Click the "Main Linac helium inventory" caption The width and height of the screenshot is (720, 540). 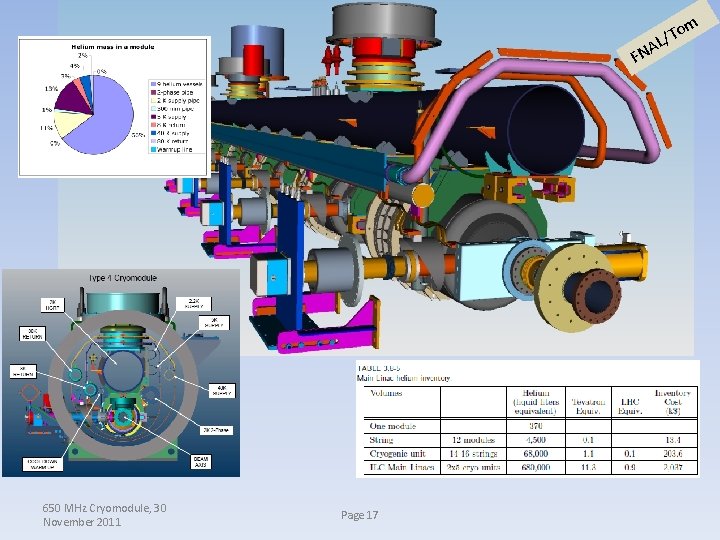pos(404,378)
